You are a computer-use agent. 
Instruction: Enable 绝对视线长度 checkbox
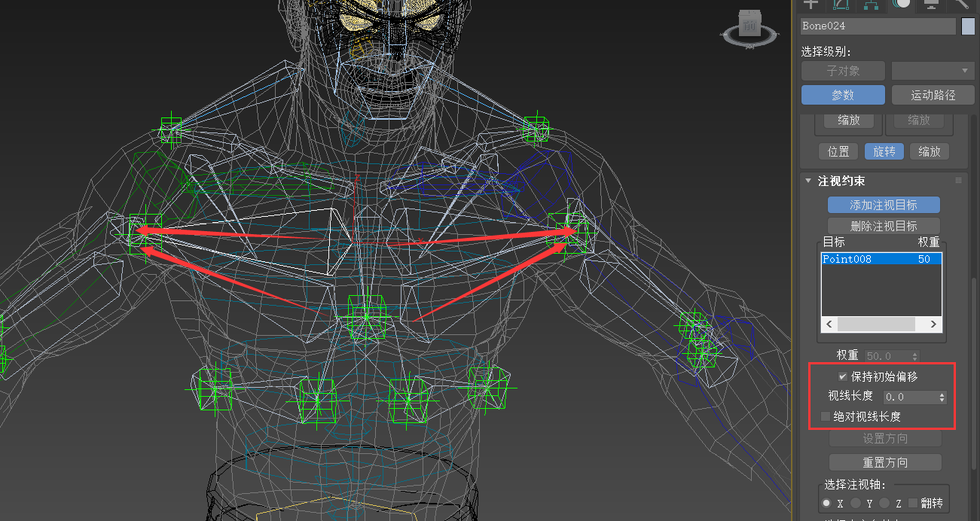click(826, 416)
